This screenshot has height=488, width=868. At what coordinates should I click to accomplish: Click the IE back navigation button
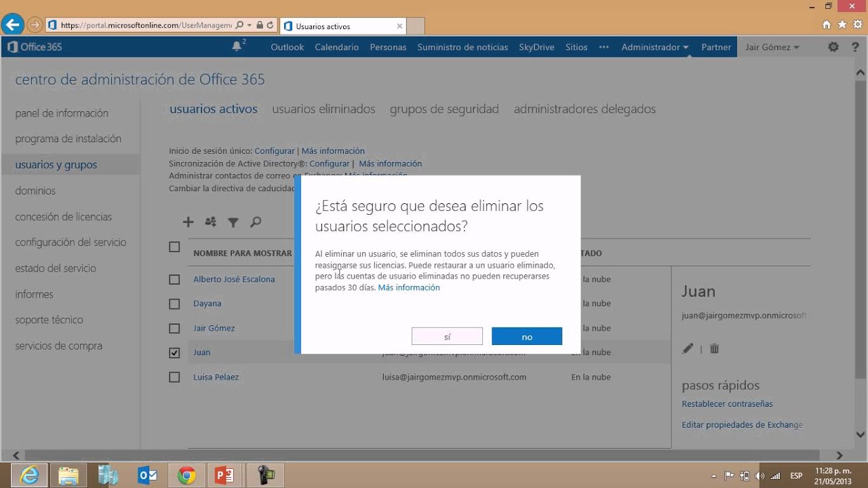(x=12, y=26)
